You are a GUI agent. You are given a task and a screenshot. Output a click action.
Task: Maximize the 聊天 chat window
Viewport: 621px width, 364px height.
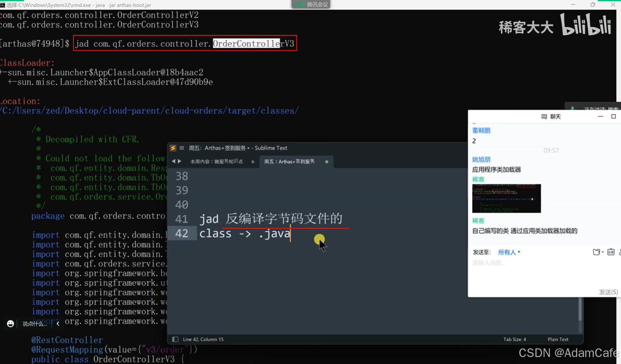click(614, 117)
